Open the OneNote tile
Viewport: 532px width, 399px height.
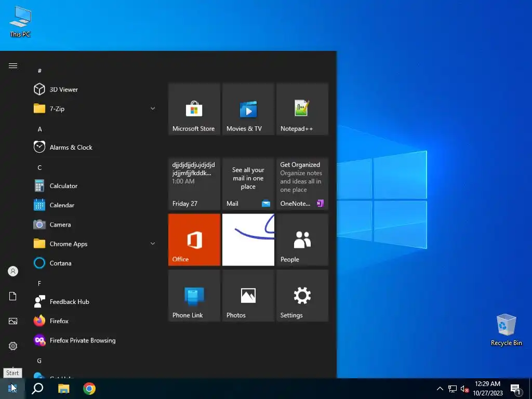302,184
